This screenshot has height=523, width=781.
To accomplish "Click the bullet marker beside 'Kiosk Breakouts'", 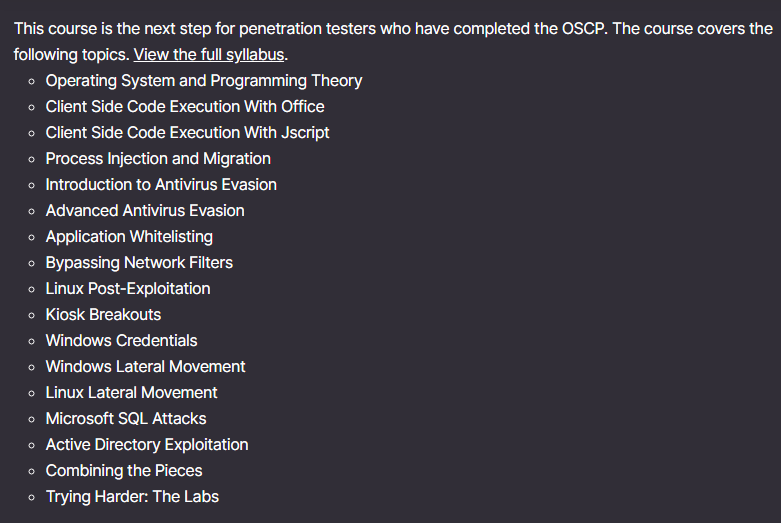I will (32, 315).
